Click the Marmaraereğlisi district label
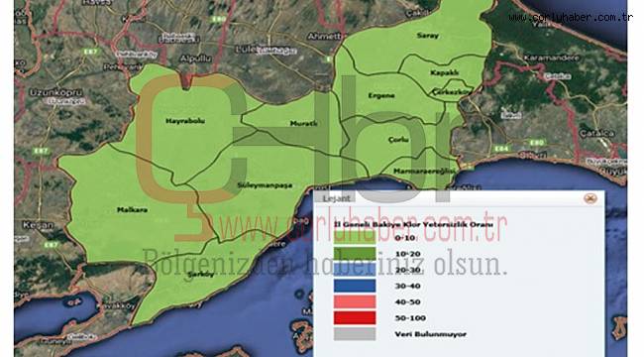644x357 pixels. pyautogui.click(x=424, y=172)
